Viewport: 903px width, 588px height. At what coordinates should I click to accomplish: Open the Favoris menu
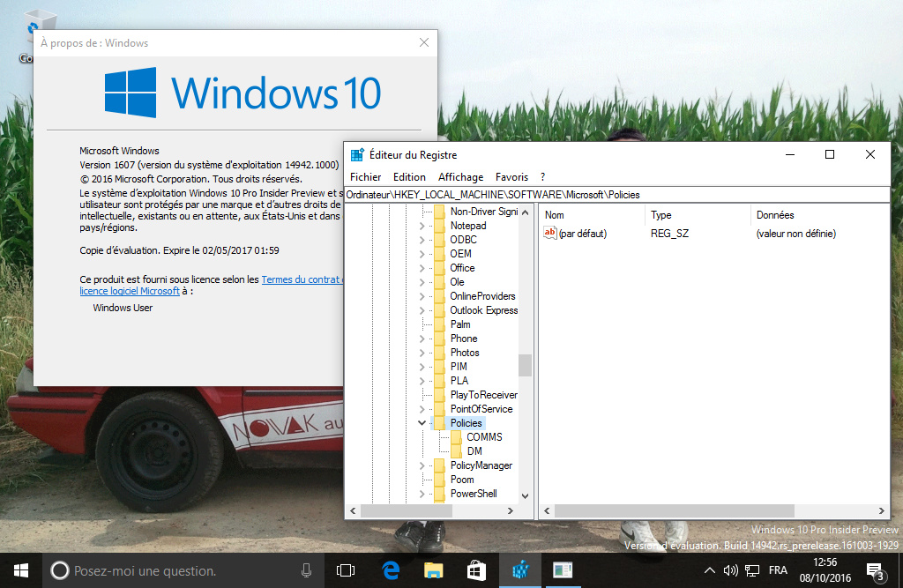coord(512,177)
